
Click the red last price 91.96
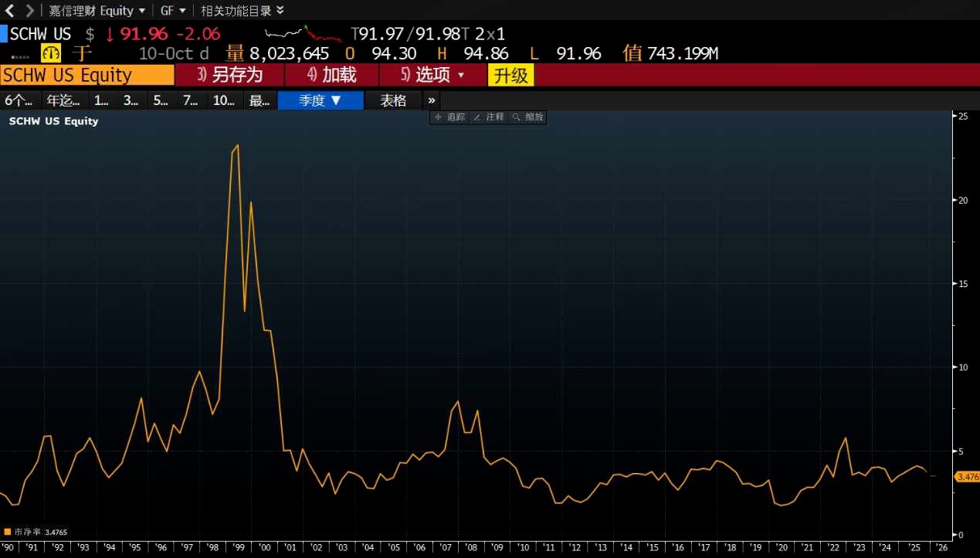coord(144,34)
